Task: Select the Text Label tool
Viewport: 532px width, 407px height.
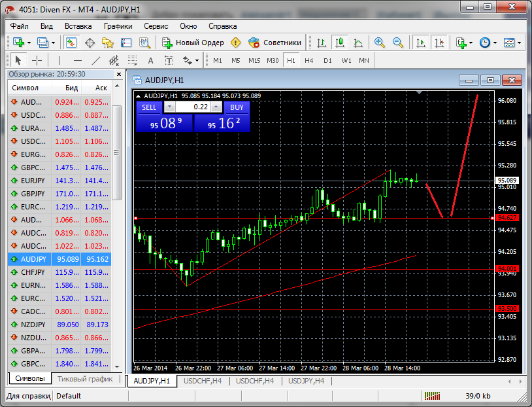Action: tap(169, 60)
